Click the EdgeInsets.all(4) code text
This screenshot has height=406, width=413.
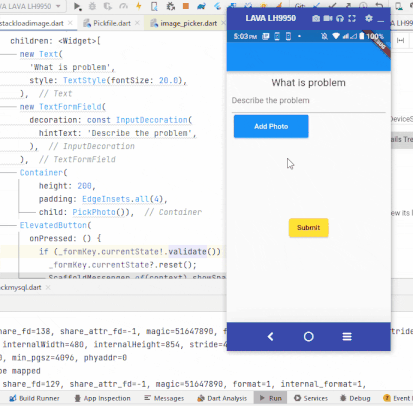click(123, 199)
